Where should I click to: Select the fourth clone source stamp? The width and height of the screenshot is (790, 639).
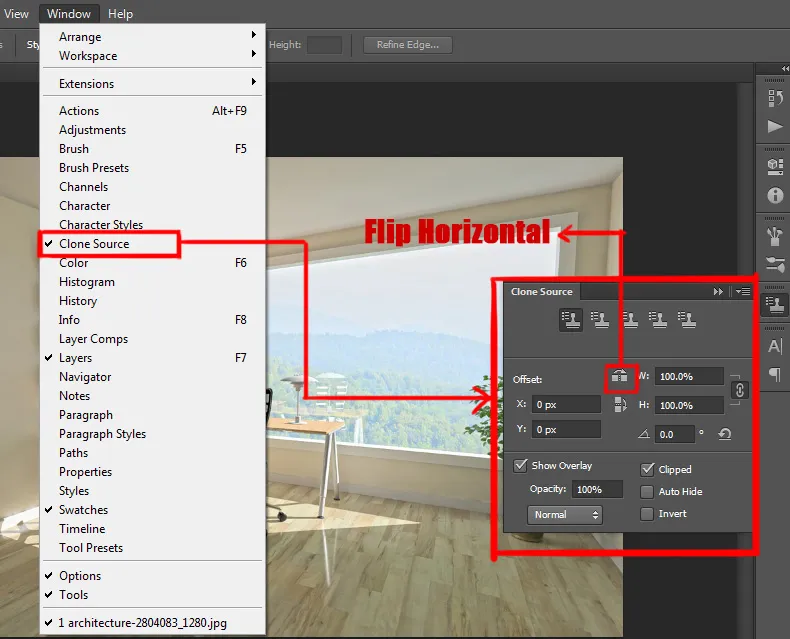coord(658,320)
